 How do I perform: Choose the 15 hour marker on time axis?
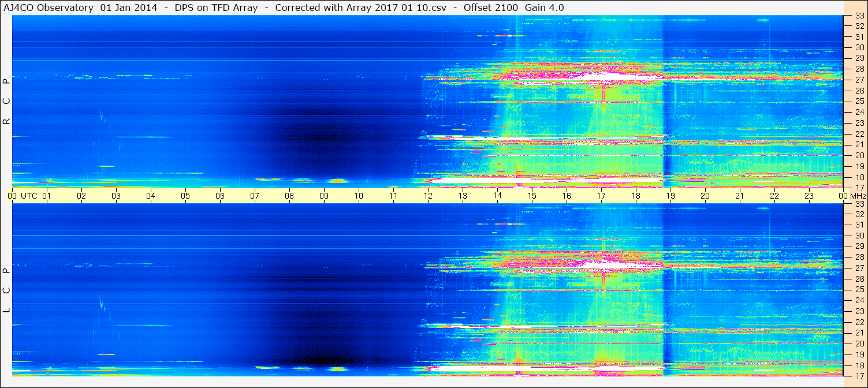click(x=532, y=196)
